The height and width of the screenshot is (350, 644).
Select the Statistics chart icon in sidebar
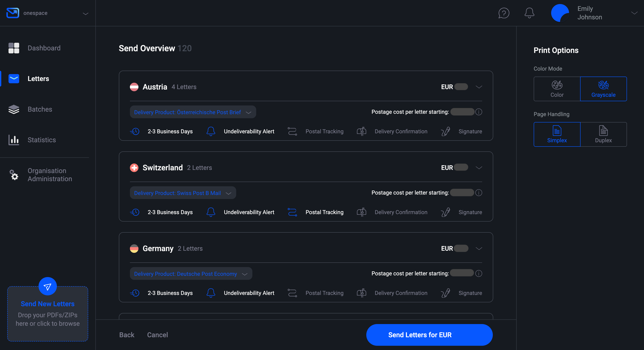(14, 140)
